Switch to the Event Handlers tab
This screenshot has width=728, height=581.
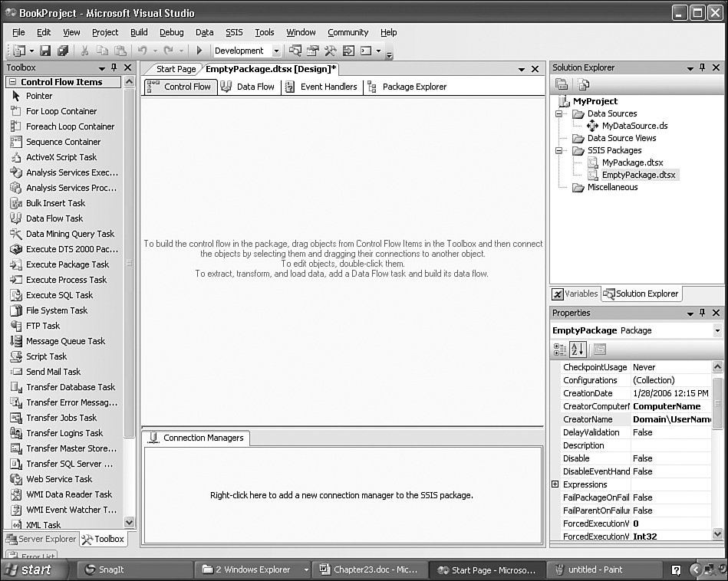[x=321, y=87]
